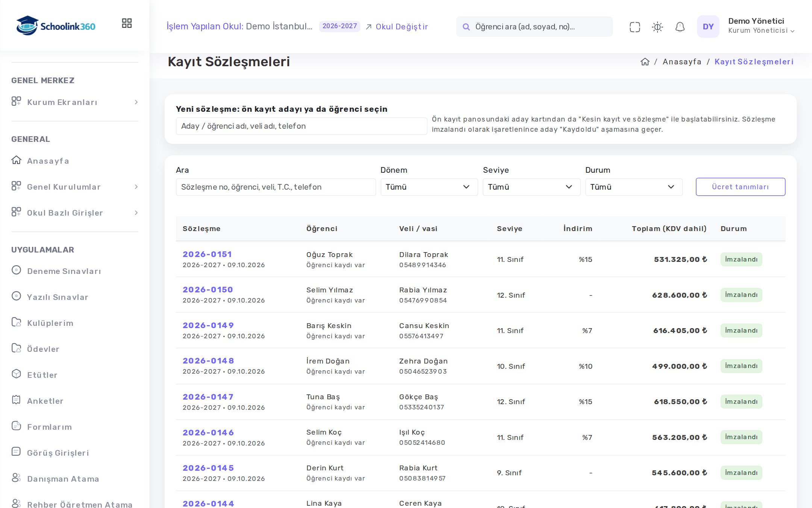Expand Okul Bazlı Girişler submenu
812x508 pixels.
coord(75,213)
